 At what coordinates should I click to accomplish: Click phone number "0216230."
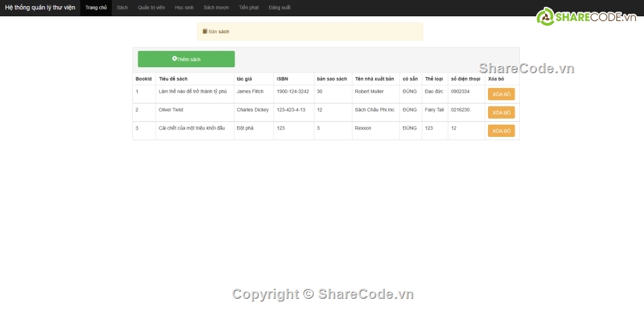[461, 110]
